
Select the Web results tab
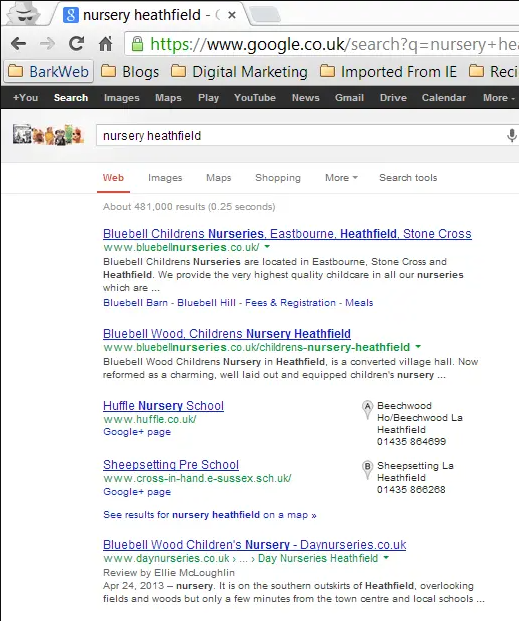tap(113, 178)
